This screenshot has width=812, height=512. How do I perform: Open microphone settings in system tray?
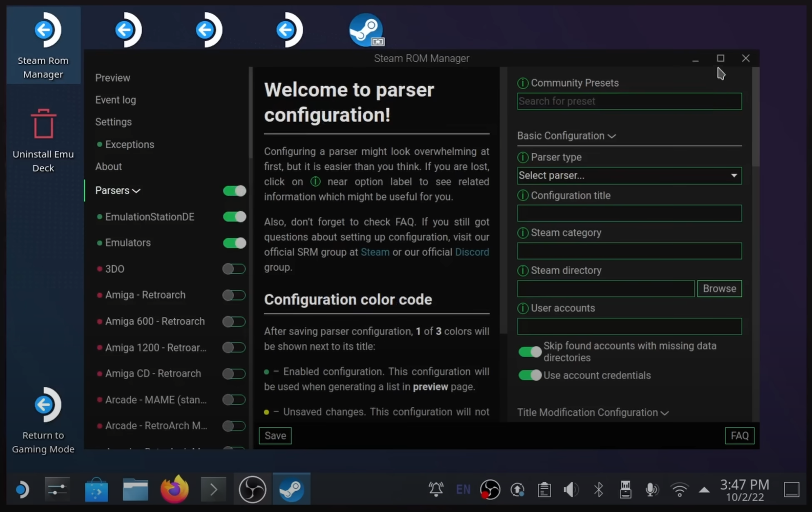click(x=651, y=489)
